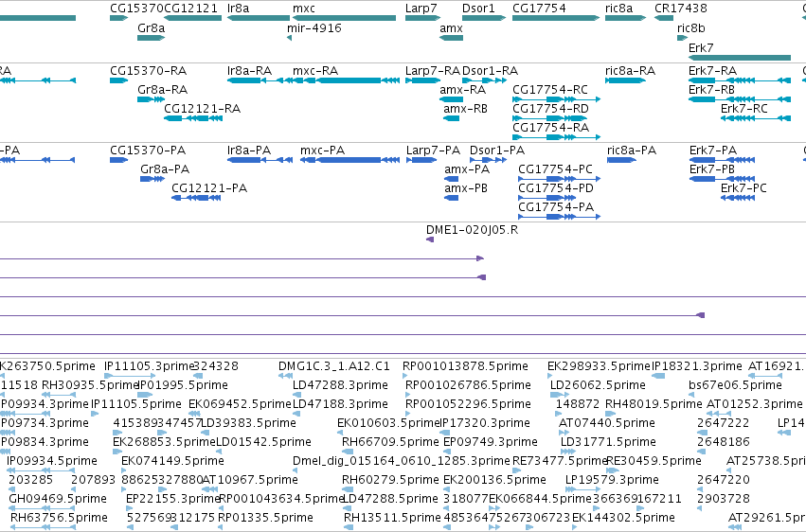Click the amx-PA protein label
Image resolution: width=806 pixels, height=532 pixels.
pyautogui.click(x=467, y=168)
